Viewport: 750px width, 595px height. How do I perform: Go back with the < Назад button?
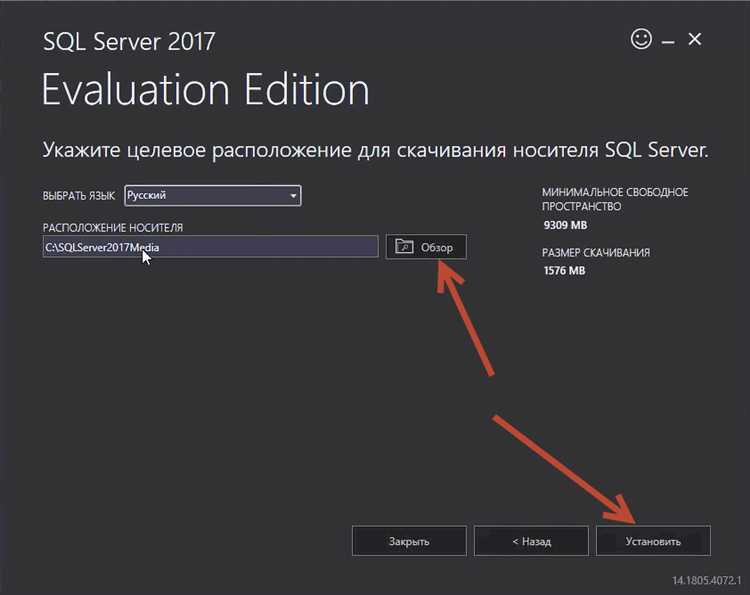click(531, 541)
